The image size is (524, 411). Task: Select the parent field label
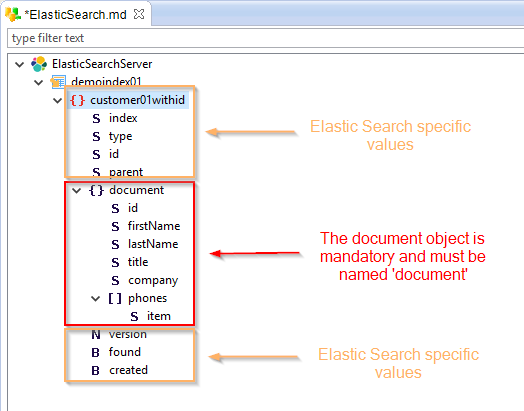[x=126, y=172]
